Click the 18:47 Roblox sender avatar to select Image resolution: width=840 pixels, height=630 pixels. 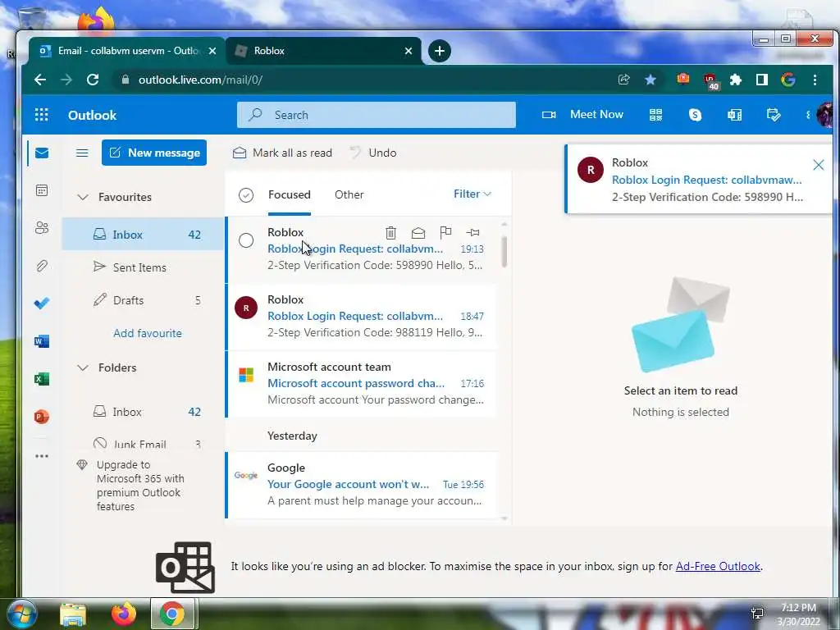[x=246, y=308]
